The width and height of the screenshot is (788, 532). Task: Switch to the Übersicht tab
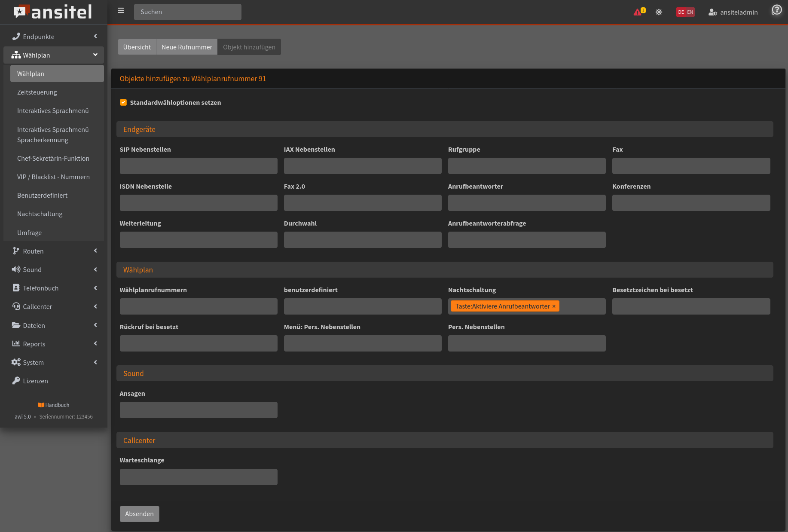coord(137,47)
